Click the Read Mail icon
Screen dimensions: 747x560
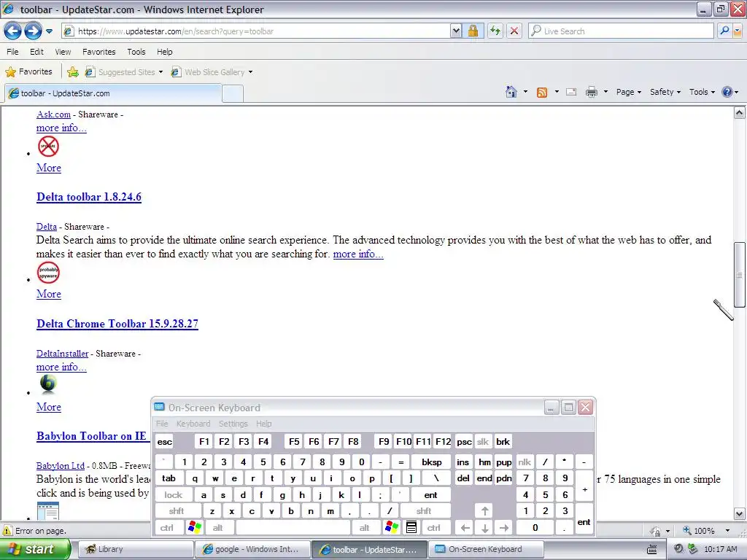[571, 92]
